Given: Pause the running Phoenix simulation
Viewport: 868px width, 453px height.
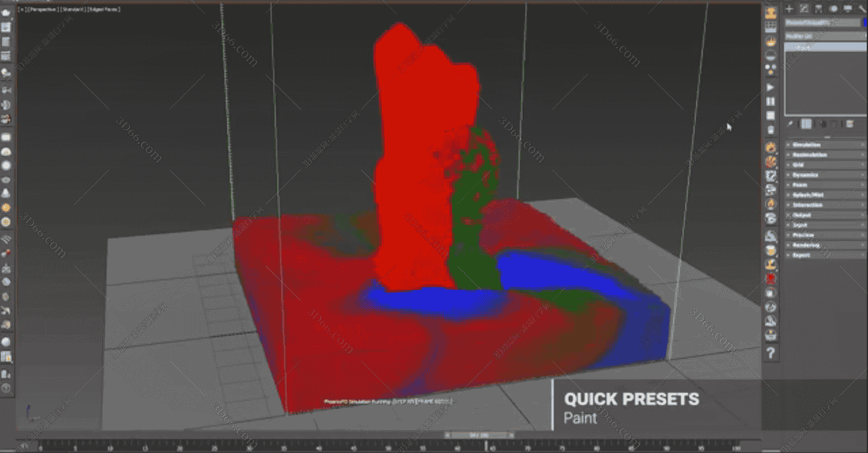Looking at the screenshot, I should [x=770, y=101].
